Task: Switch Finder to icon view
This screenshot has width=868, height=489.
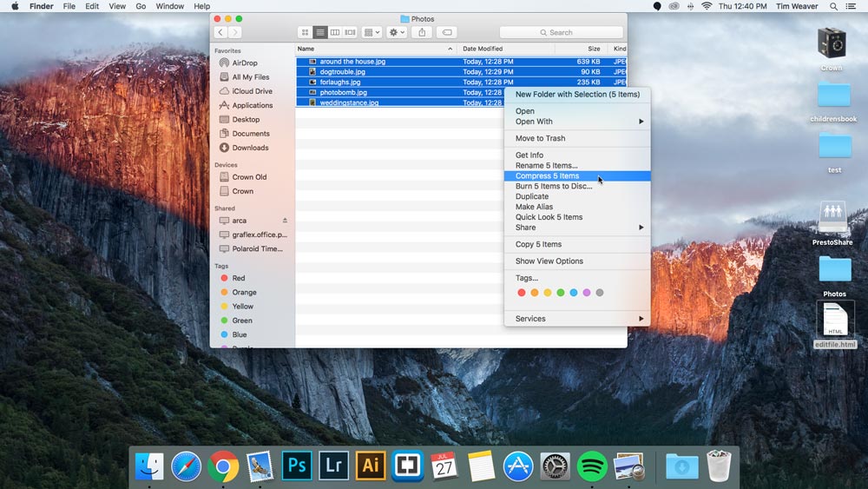Action: point(306,32)
